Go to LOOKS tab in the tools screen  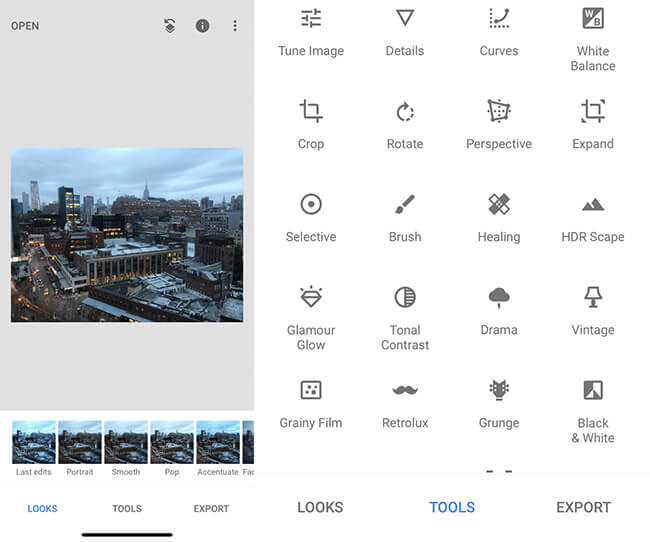point(320,507)
